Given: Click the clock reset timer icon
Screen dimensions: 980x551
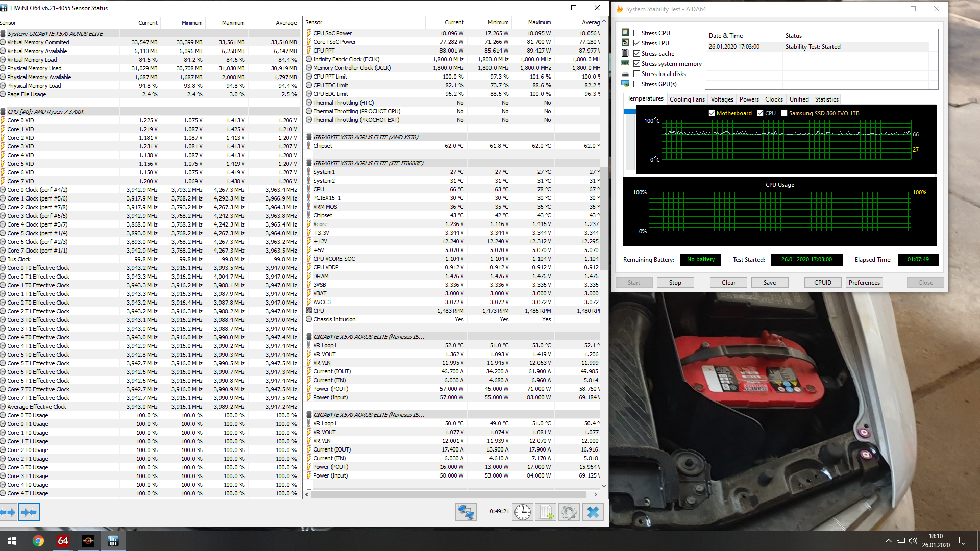Looking at the screenshot, I should click(x=523, y=512).
